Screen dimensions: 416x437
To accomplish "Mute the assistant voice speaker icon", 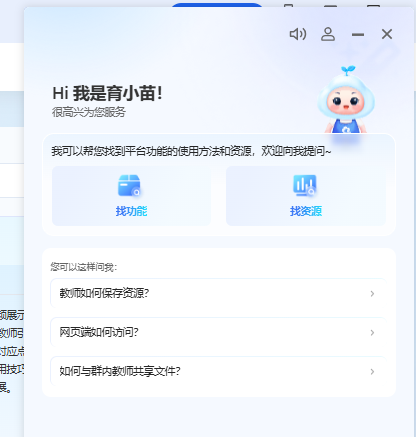I will click(298, 34).
